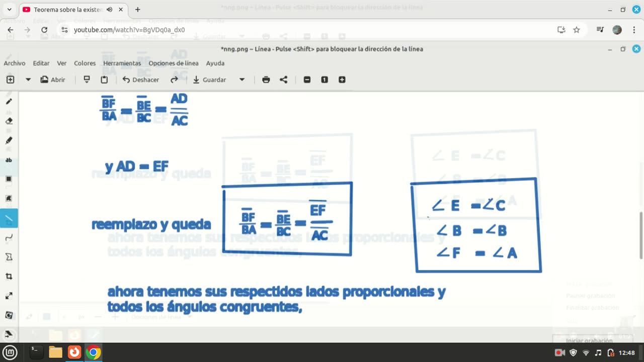The height and width of the screenshot is (362, 644).
Task: Click the paste clipboard icon
Action: tap(104, 79)
